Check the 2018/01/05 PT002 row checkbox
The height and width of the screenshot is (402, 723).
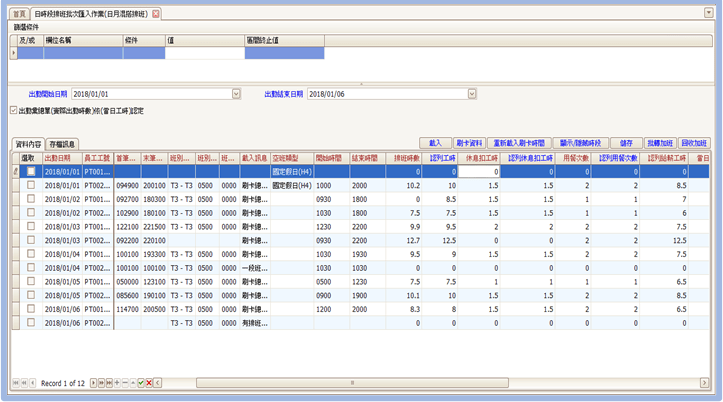click(31, 295)
